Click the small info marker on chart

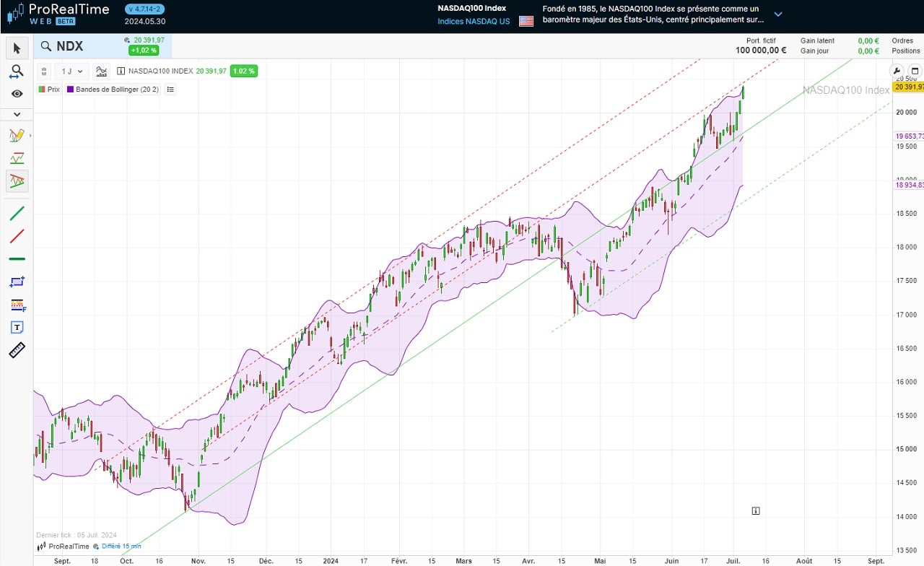pos(755,511)
